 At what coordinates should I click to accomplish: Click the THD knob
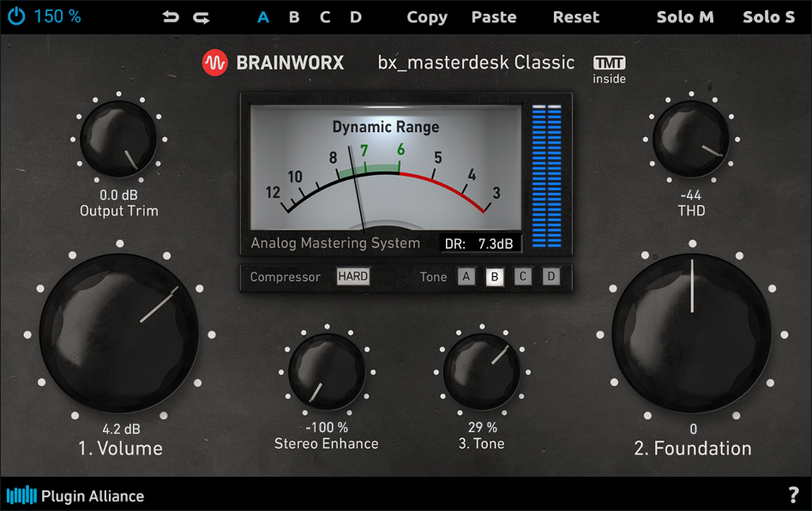point(691,139)
